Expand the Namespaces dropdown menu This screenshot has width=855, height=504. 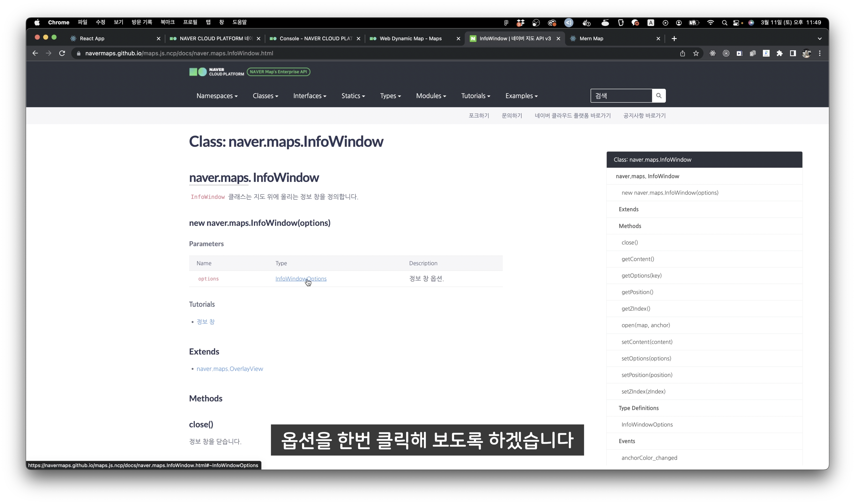[x=217, y=96]
